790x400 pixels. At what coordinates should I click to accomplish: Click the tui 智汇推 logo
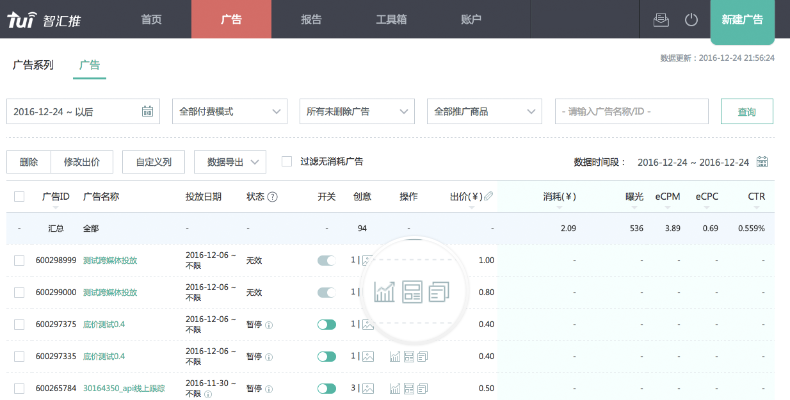[x=43, y=20]
